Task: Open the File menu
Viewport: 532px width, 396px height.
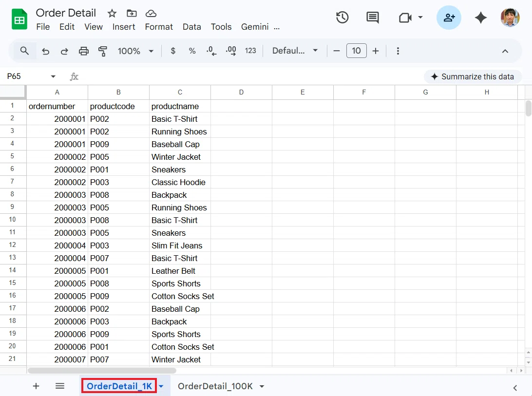Action: pyautogui.click(x=43, y=27)
